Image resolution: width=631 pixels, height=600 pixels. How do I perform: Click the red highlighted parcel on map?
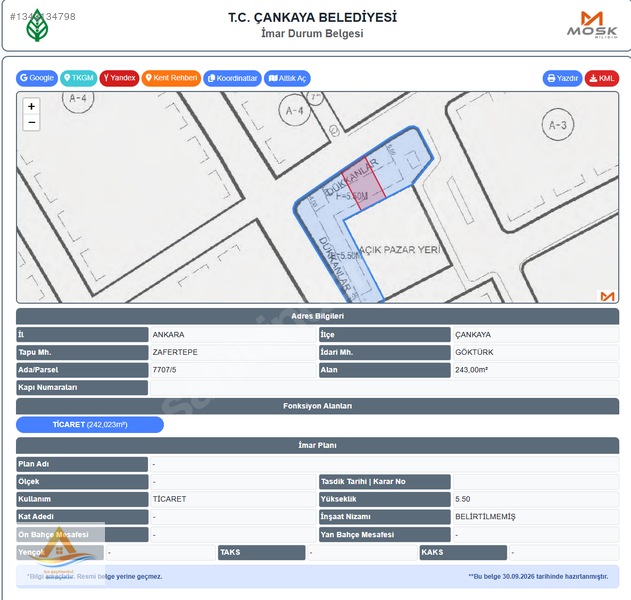coord(364,184)
